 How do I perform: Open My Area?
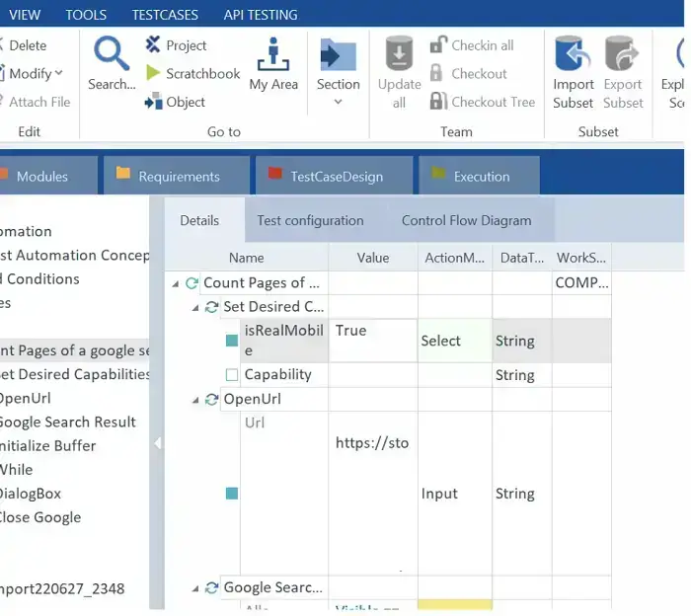point(273,65)
